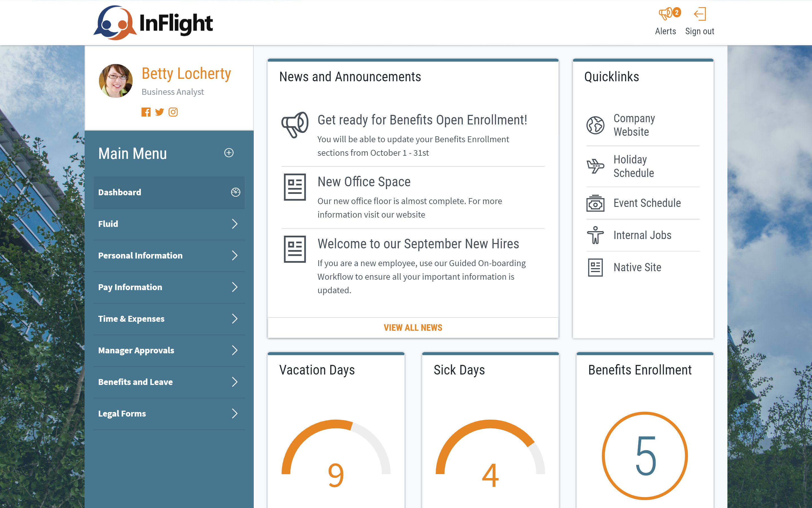Click the Benefits Enrollment card title
The width and height of the screenshot is (812, 508).
click(640, 370)
